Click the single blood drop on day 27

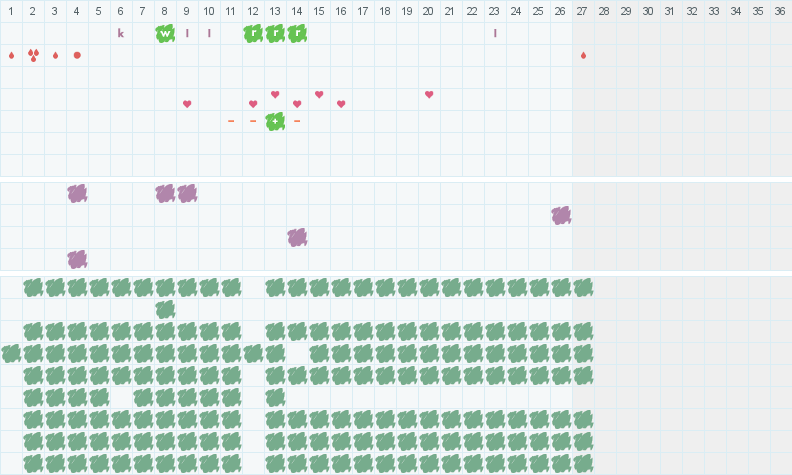583,55
